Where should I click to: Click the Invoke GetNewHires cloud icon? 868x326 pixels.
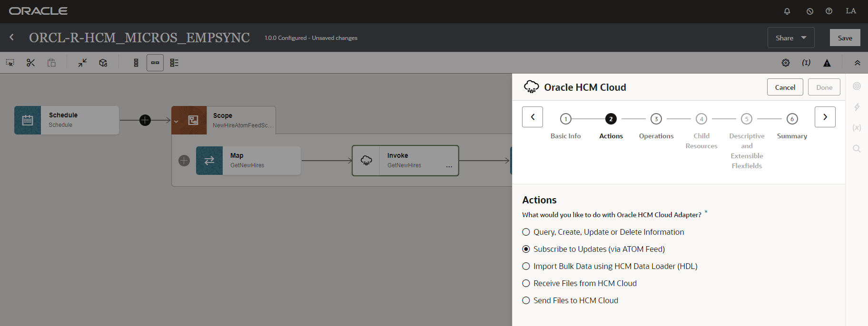click(x=366, y=161)
